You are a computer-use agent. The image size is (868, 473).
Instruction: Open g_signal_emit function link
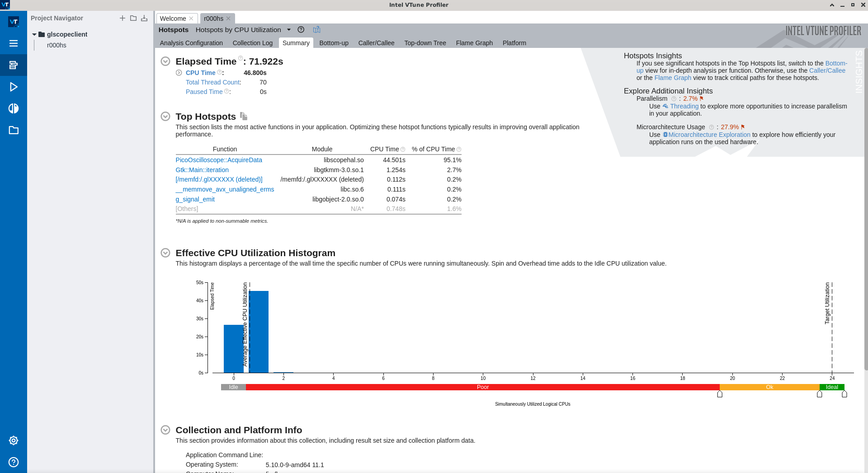(x=195, y=199)
